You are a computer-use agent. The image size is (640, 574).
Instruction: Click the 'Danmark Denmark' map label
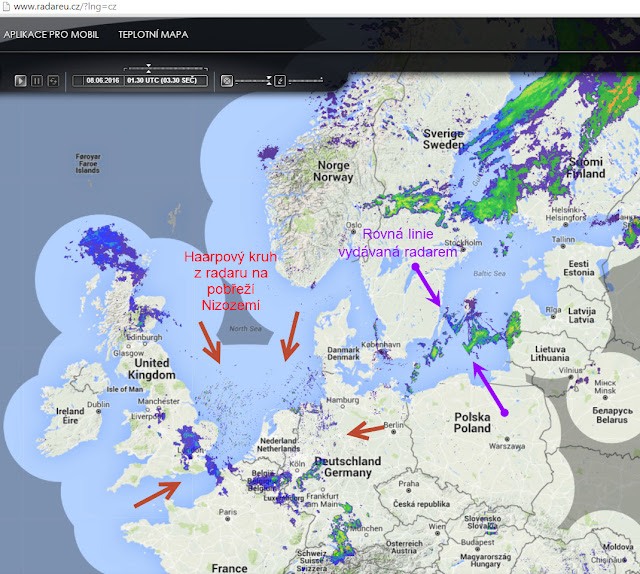point(343,354)
